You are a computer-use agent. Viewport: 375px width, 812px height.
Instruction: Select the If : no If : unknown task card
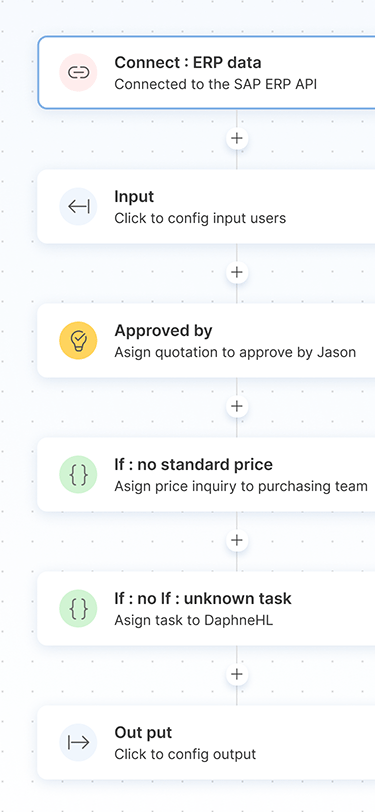click(x=206, y=608)
